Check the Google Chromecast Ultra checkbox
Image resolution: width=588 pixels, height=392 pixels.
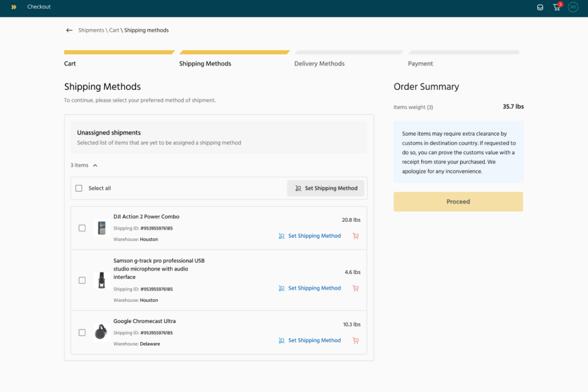pyautogui.click(x=82, y=332)
